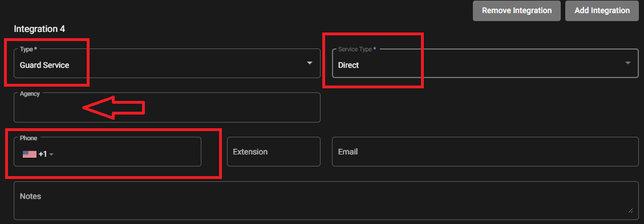The image size is (644, 224).
Task: Select the Guard Service type value
Action: coord(44,65)
